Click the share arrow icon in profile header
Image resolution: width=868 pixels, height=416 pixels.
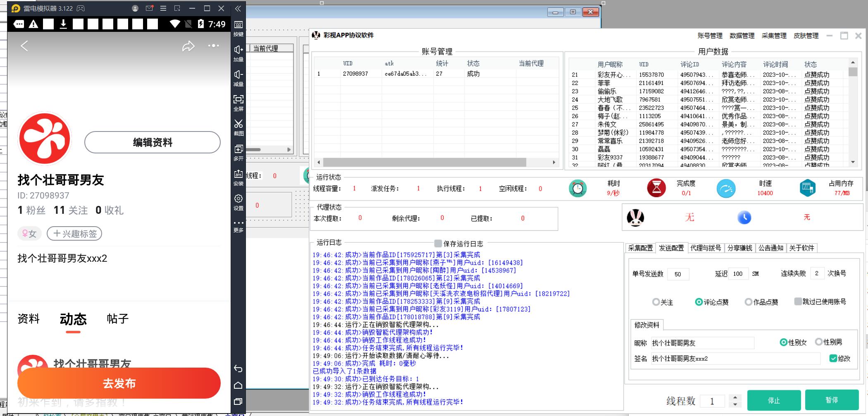[188, 46]
